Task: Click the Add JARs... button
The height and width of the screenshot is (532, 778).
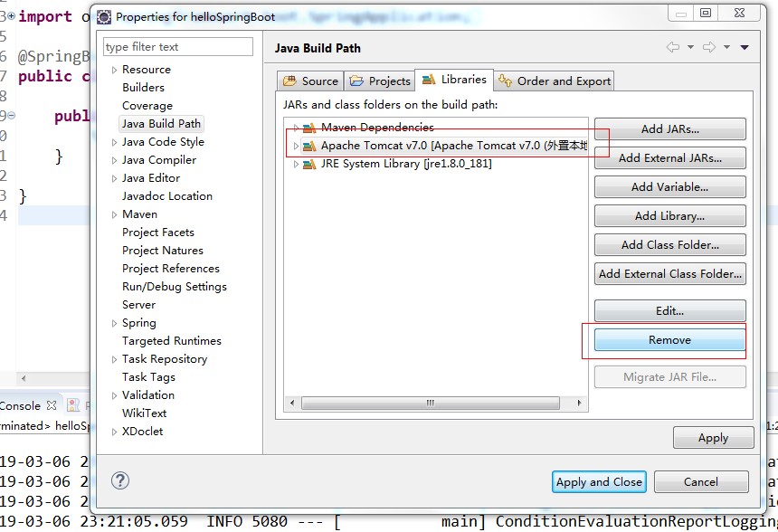Action: (669, 129)
